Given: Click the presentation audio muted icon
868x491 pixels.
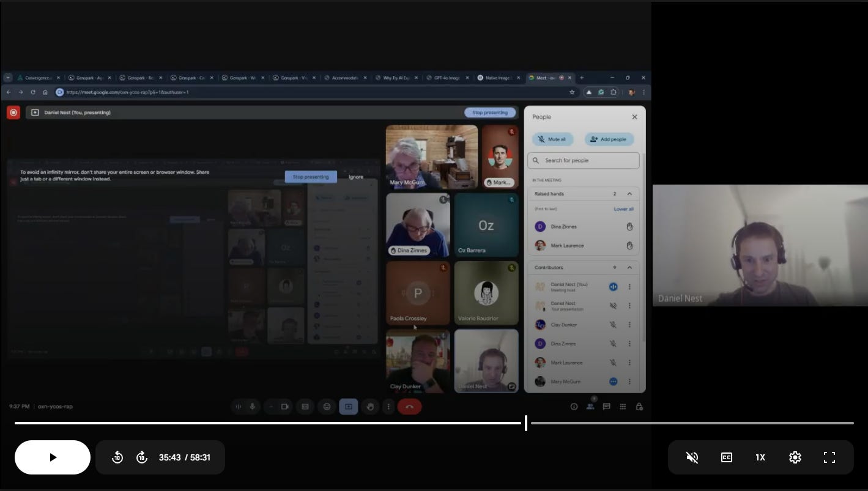Looking at the screenshot, I should point(613,306).
